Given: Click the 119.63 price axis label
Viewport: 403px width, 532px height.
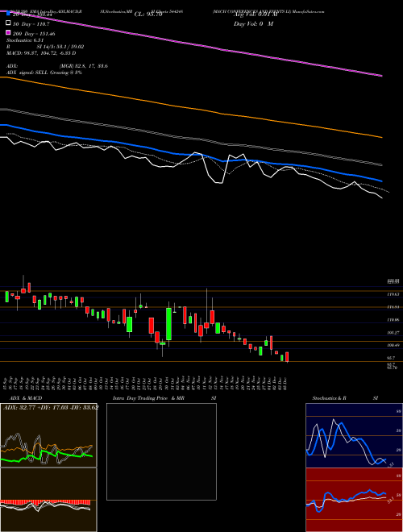Looking at the screenshot, I should (x=393, y=294).
